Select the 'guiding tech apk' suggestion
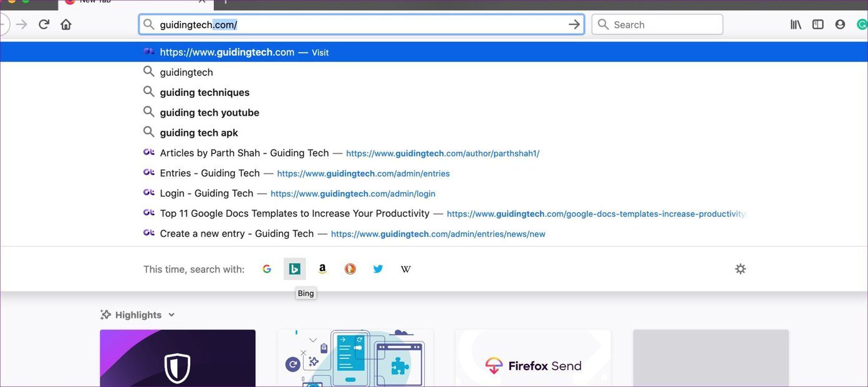Viewport: 868px width, 387px height. click(x=434, y=133)
